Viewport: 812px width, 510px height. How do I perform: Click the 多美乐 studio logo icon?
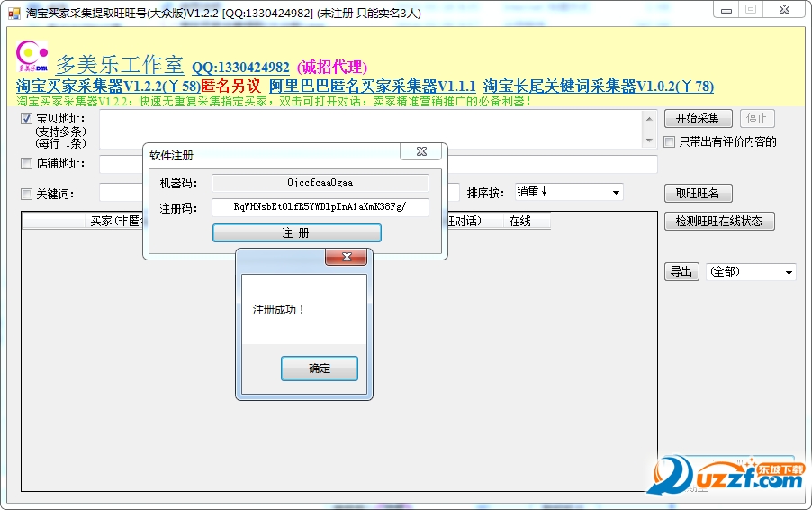[x=32, y=56]
